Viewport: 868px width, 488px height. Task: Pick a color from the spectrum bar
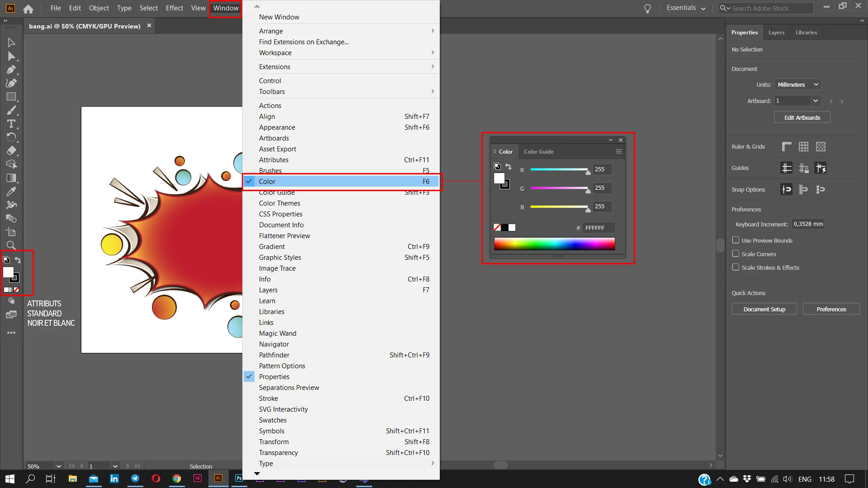click(x=554, y=244)
